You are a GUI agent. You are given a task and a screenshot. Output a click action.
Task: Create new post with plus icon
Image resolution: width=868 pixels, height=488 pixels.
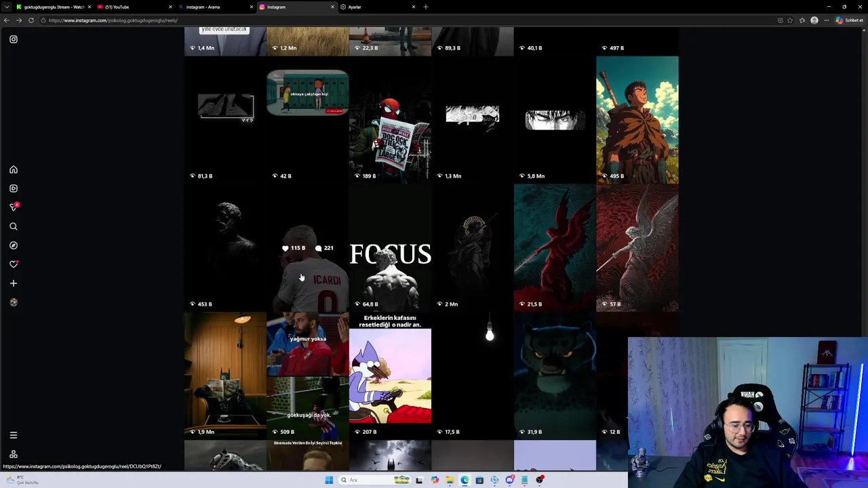click(14, 283)
